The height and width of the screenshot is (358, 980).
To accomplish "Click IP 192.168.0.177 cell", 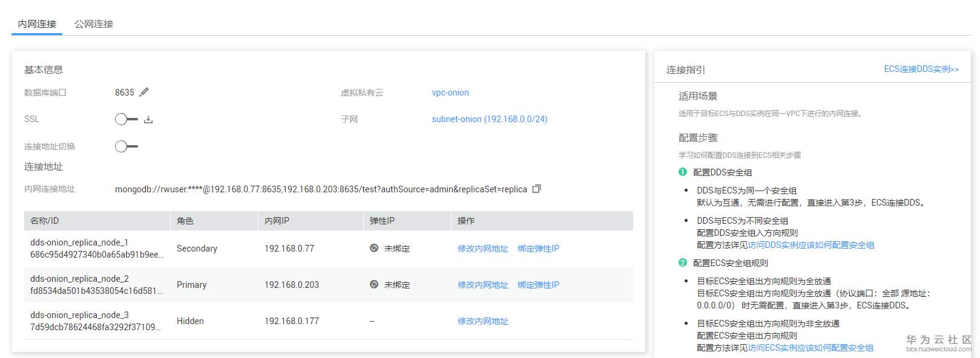I will tap(292, 321).
